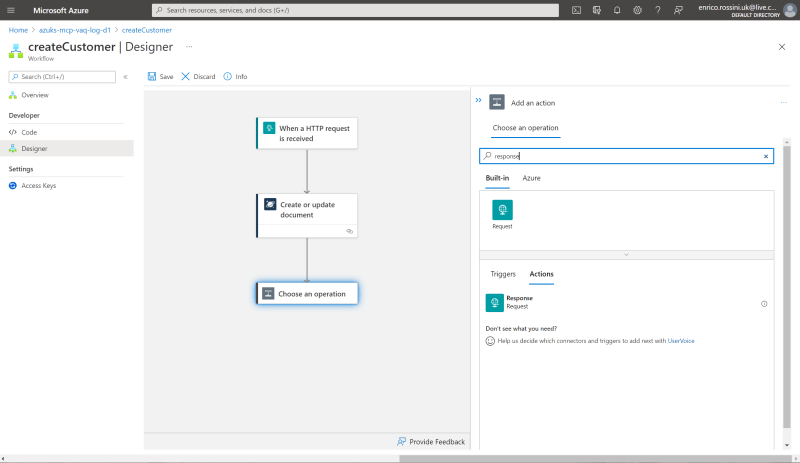Open the Directories and subscriptions filter icon
Screen dimensions: 800x463
[596, 10]
